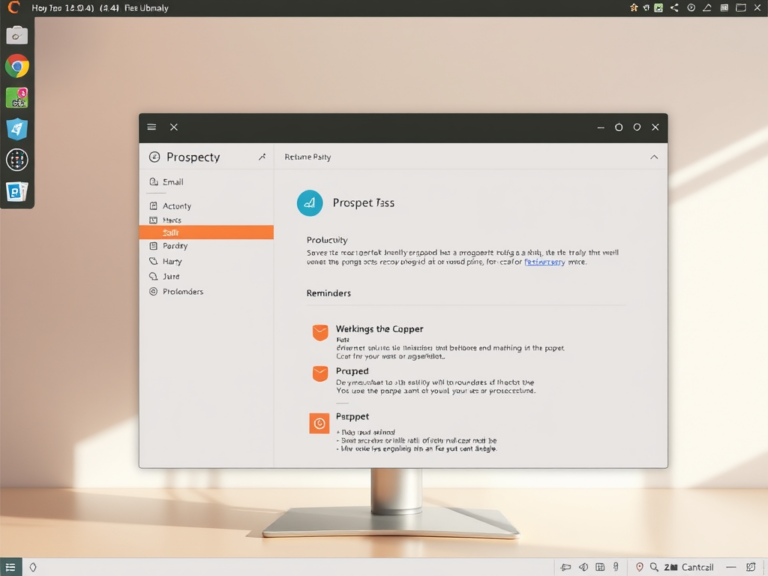The image size is (768, 576).
Task: Select the highlighted orange sidebar item
Action: point(206,232)
